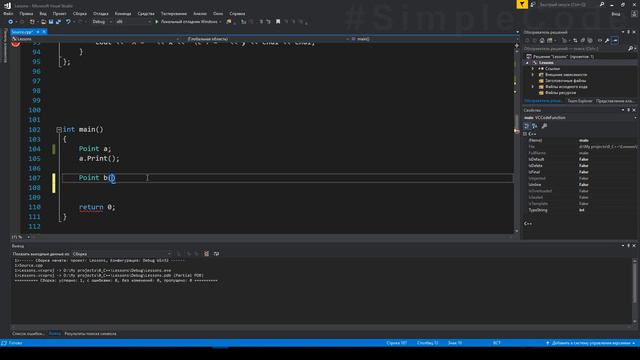The image size is (640, 360).
Task: Click Add to Source Control in status bar
Action: click(591, 343)
